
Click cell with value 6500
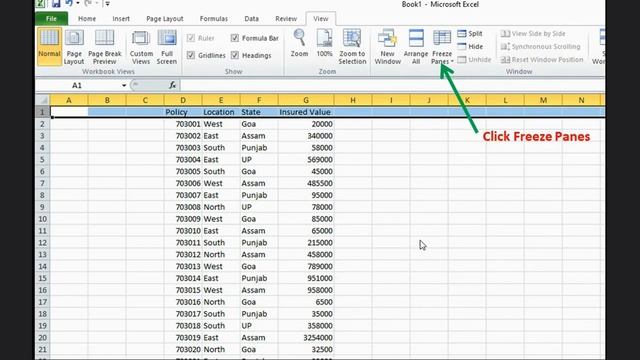tap(306, 302)
